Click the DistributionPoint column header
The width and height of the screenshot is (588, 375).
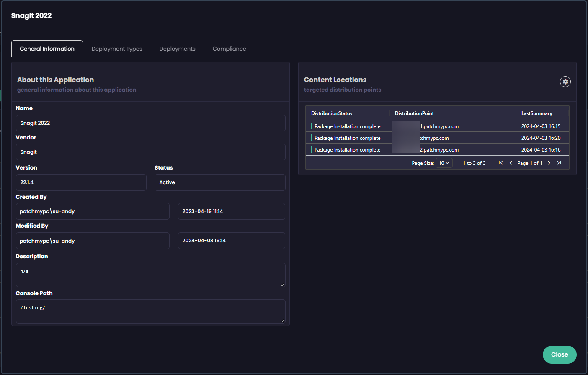tap(414, 113)
